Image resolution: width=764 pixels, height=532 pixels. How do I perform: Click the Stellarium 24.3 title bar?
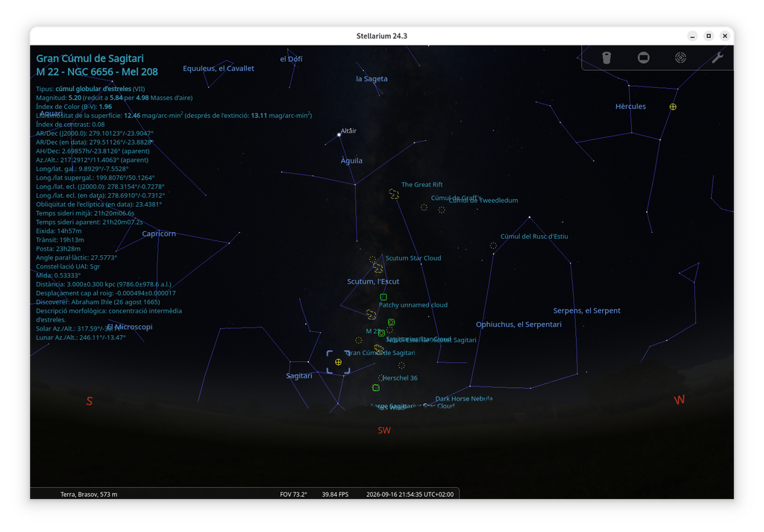381,36
